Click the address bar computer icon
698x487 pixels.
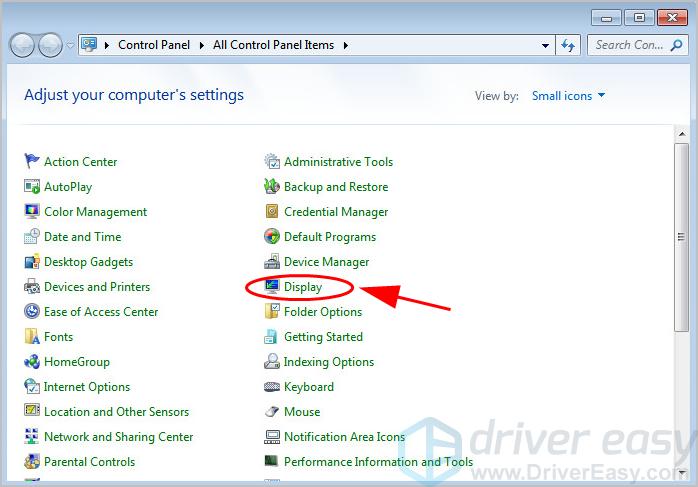pyautogui.click(x=89, y=45)
